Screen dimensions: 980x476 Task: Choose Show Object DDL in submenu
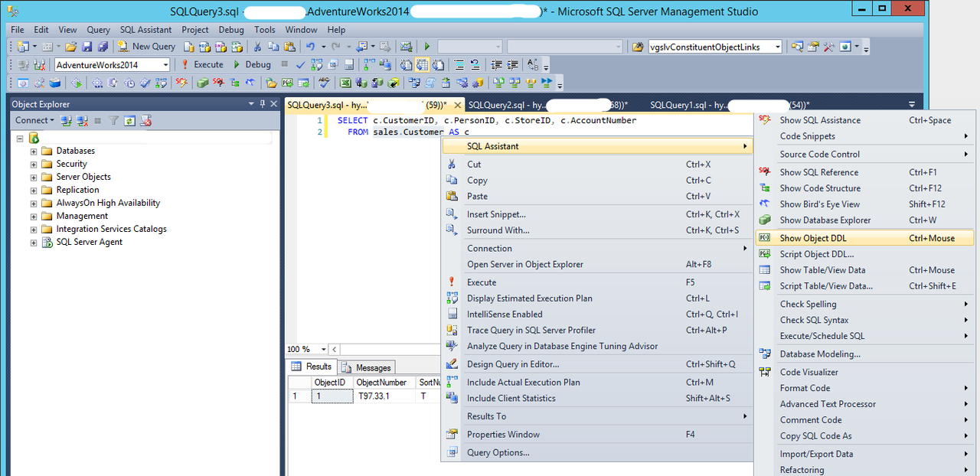[x=865, y=238]
